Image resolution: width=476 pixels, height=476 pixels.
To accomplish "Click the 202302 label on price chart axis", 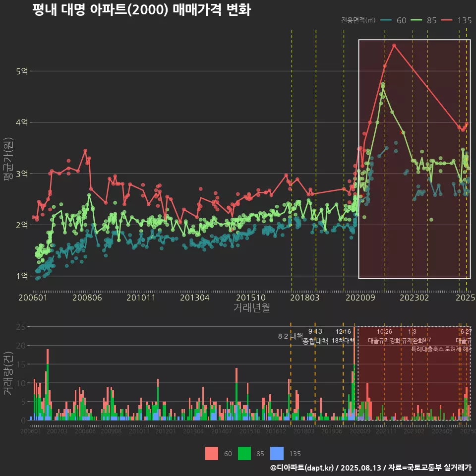I will coord(415,297).
